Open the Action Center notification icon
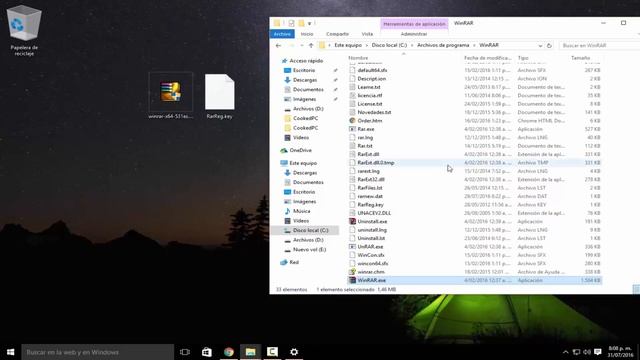 (598, 352)
